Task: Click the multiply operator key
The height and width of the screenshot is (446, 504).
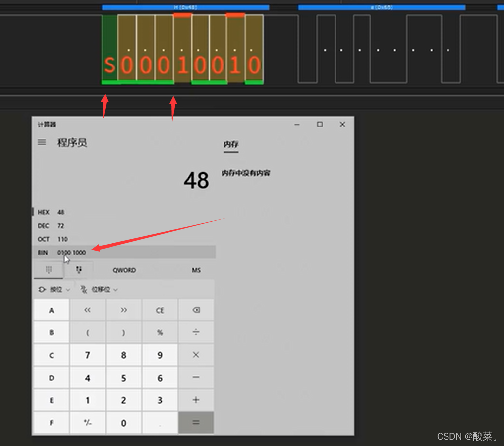Action: pos(196,355)
